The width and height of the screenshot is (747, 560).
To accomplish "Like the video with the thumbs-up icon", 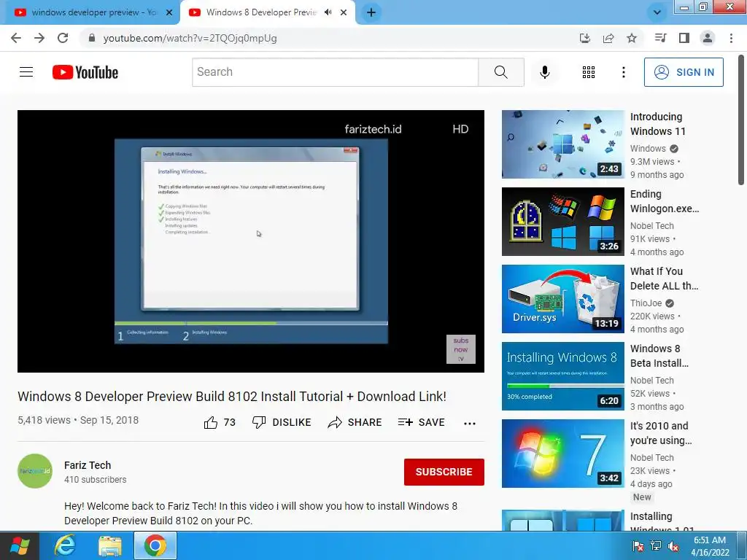I will point(211,422).
